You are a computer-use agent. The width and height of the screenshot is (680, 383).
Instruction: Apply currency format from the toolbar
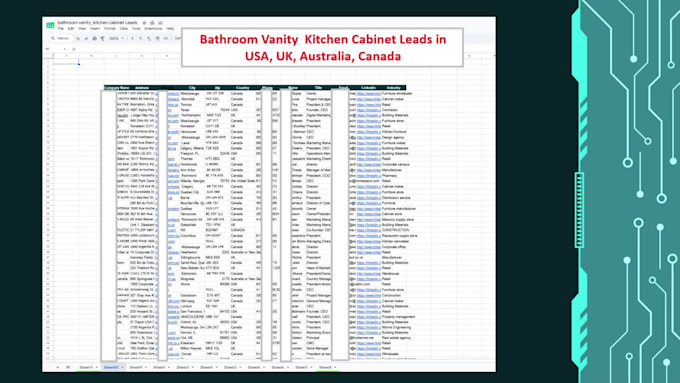(132, 38)
